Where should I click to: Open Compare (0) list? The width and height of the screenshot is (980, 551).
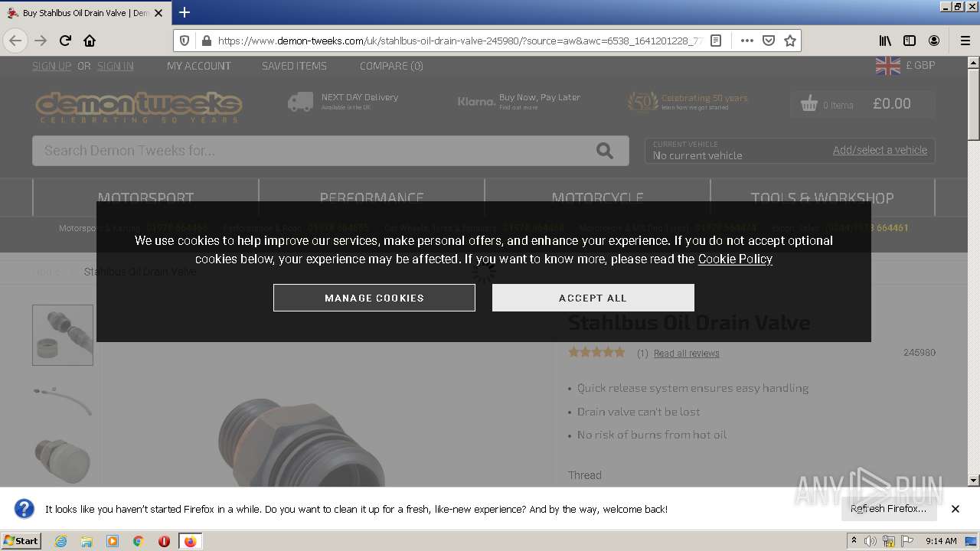(391, 66)
